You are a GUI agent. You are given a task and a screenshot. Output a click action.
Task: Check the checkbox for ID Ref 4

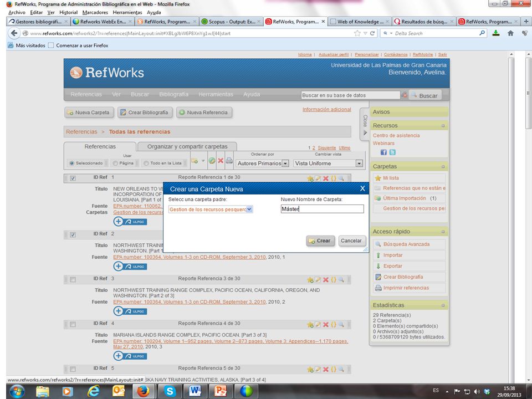click(x=73, y=324)
